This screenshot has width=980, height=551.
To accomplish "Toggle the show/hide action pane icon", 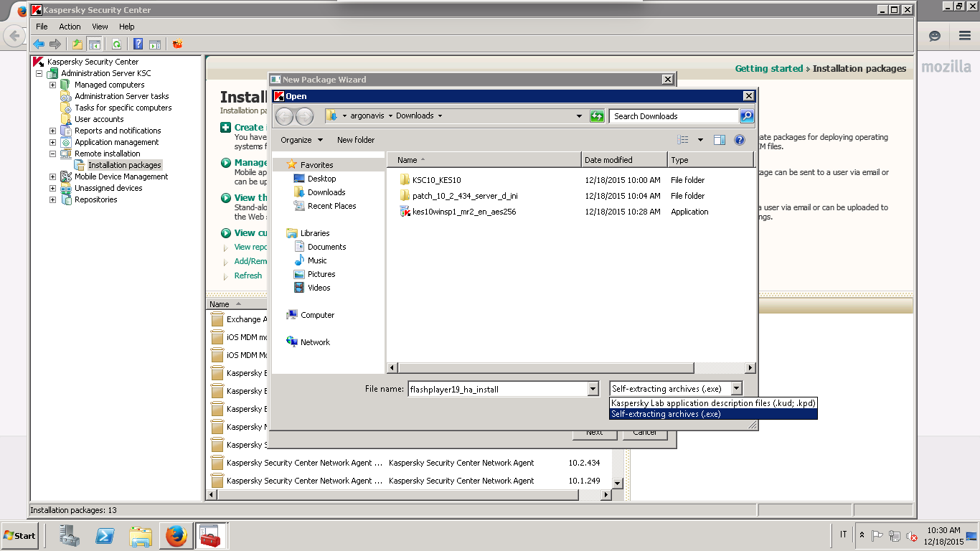I will pos(154,44).
